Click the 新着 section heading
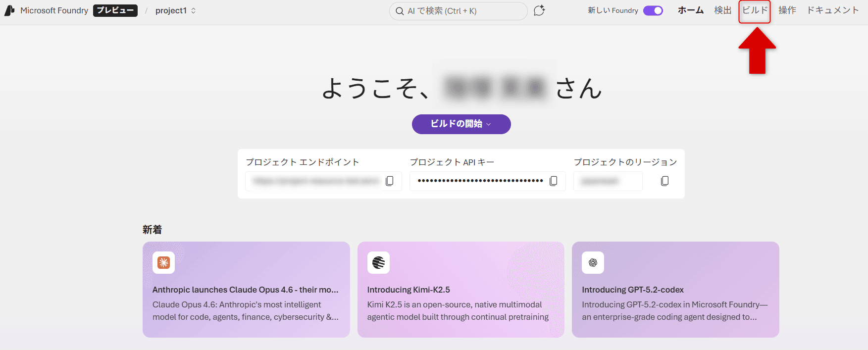The image size is (868, 350). [153, 229]
